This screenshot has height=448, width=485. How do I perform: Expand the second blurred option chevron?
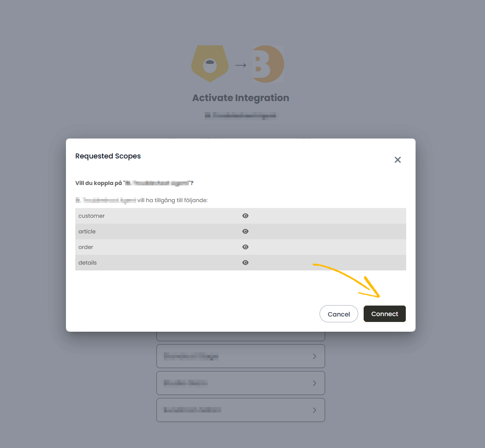(314, 383)
